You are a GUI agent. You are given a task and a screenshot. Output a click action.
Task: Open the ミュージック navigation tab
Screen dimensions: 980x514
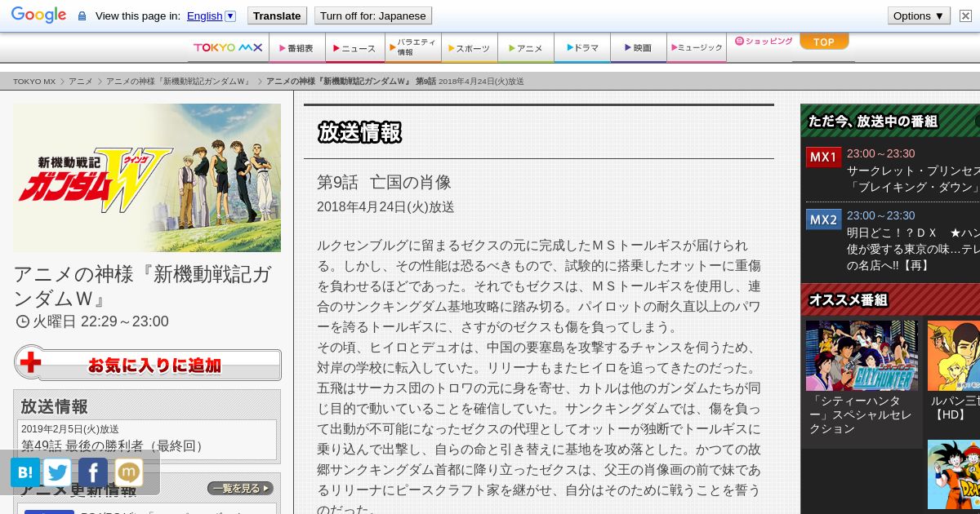tap(697, 48)
